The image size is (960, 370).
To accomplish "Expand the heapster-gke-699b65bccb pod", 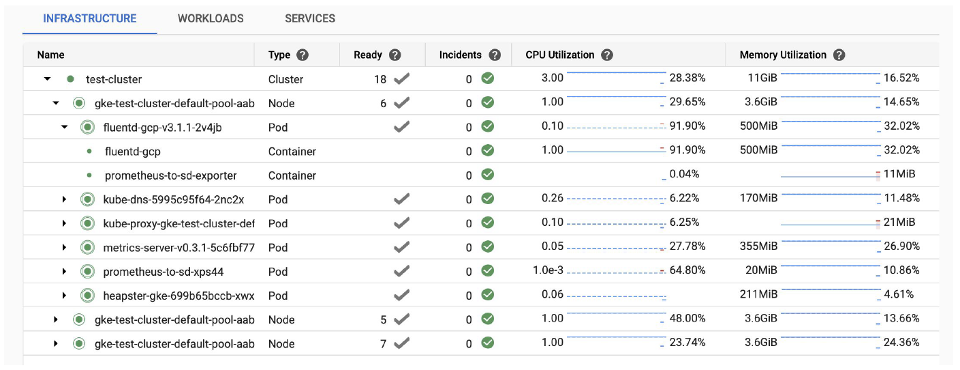I will pos(64,295).
